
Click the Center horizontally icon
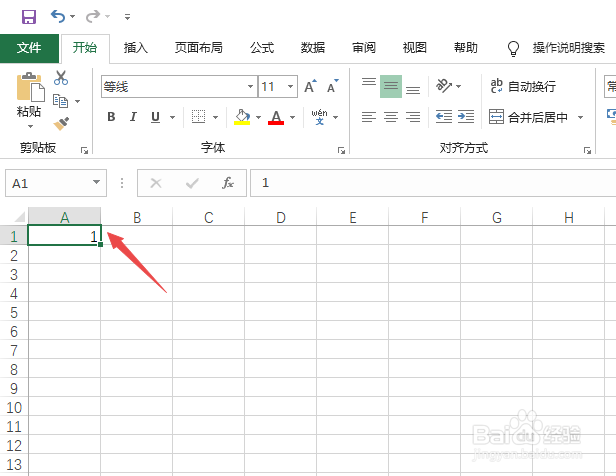coord(391,117)
